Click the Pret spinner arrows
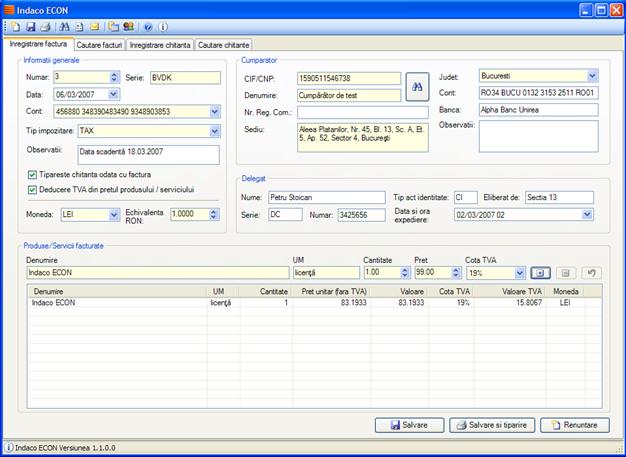The height and width of the screenshot is (457, 626). (x=456, y=273)
